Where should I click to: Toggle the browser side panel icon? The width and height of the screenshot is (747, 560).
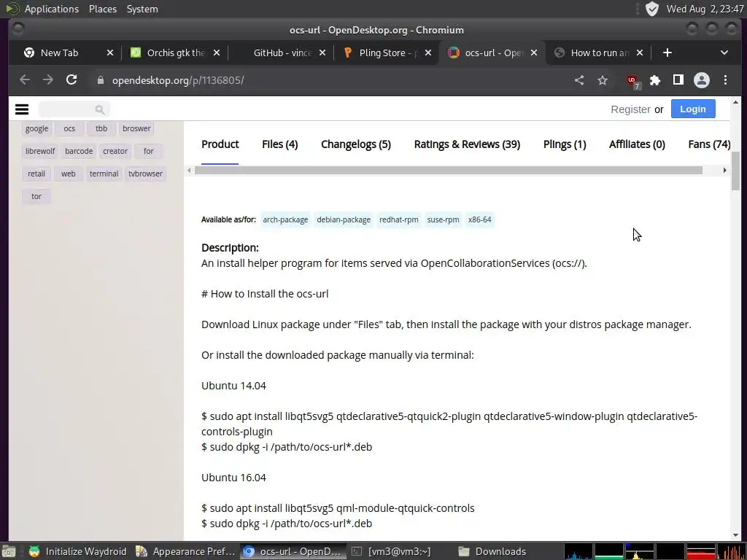coord(678,80)
